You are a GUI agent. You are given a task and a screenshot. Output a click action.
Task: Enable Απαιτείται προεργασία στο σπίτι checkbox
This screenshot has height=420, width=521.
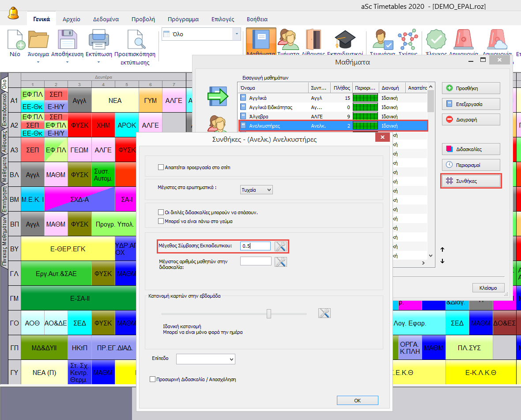pos(161,167)
